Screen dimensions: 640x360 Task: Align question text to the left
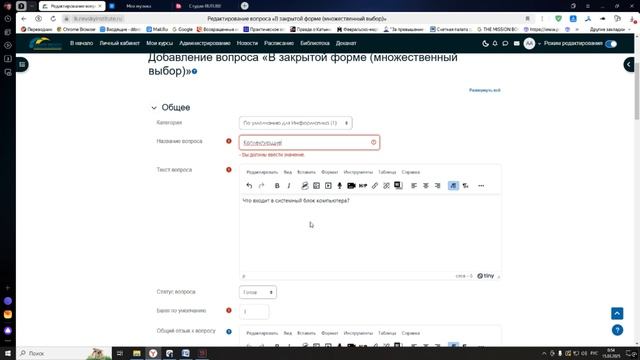click(414, 186)
